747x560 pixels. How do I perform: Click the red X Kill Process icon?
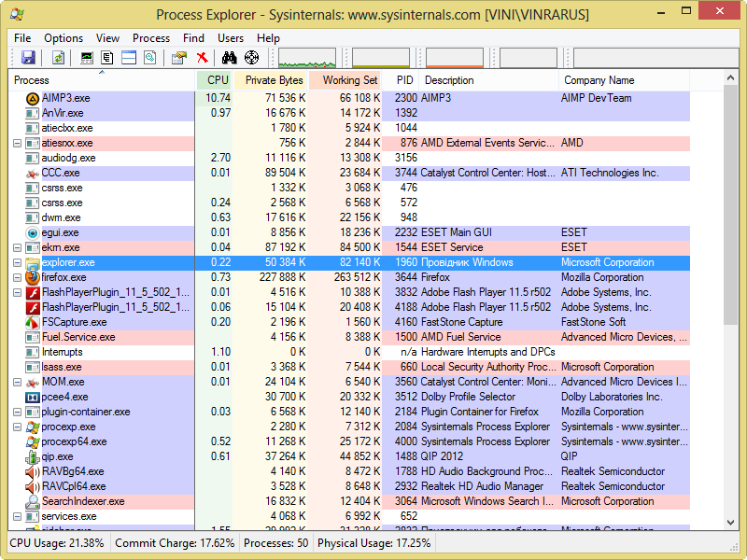pos(203,58)
